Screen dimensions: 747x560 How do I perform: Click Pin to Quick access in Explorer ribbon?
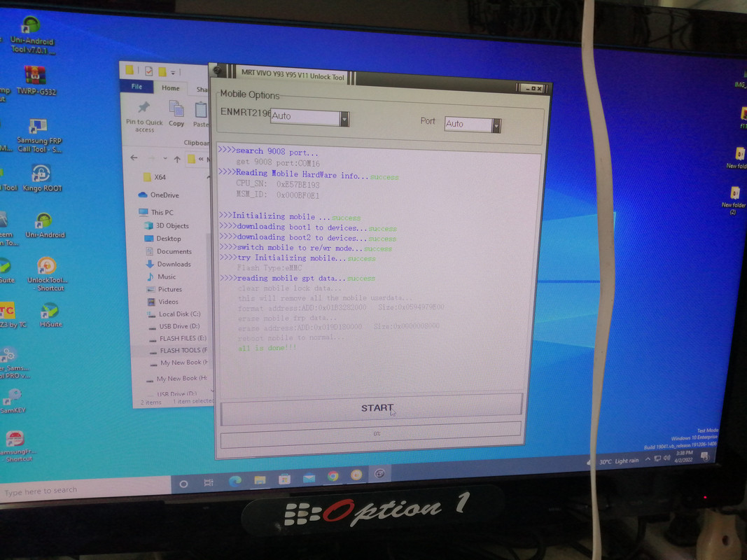click(144, 115)
